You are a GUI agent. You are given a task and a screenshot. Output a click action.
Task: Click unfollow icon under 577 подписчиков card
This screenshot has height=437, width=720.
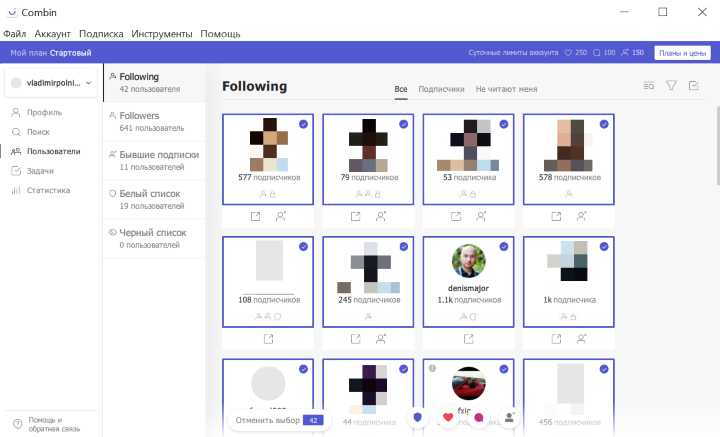281,216
